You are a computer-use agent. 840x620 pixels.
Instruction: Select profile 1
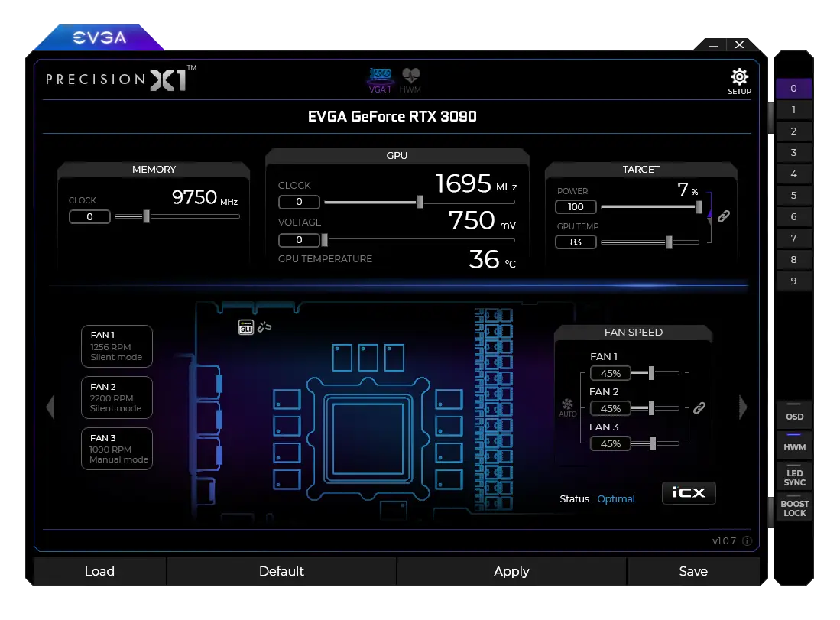tap(793, 110)
